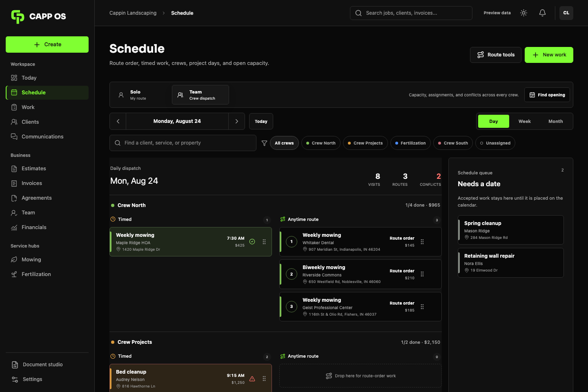Open Invoices in sidebar
The width and height of the screenshot is (588, 392).
click(x=47, y=183)
